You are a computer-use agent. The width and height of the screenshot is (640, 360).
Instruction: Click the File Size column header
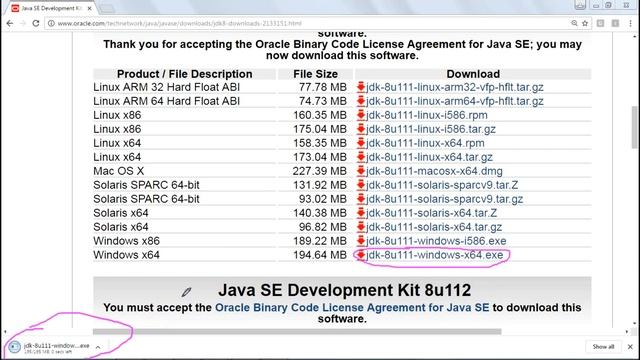tap(316, 74)
